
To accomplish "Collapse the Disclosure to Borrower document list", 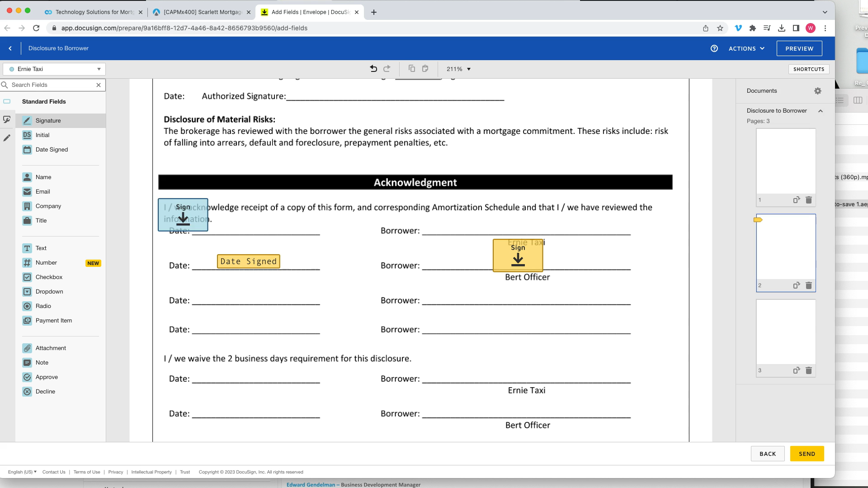I will 821,111.
